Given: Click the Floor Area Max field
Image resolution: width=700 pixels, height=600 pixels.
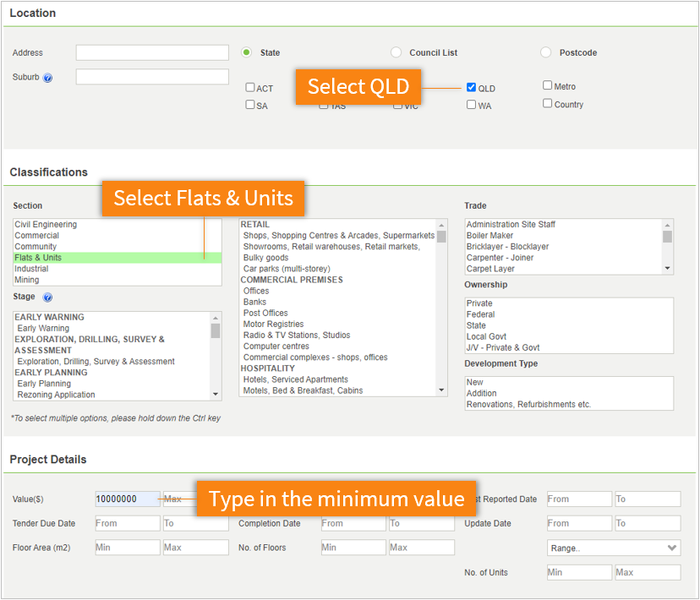Looking at the screenshot, I should pos(196,548).
